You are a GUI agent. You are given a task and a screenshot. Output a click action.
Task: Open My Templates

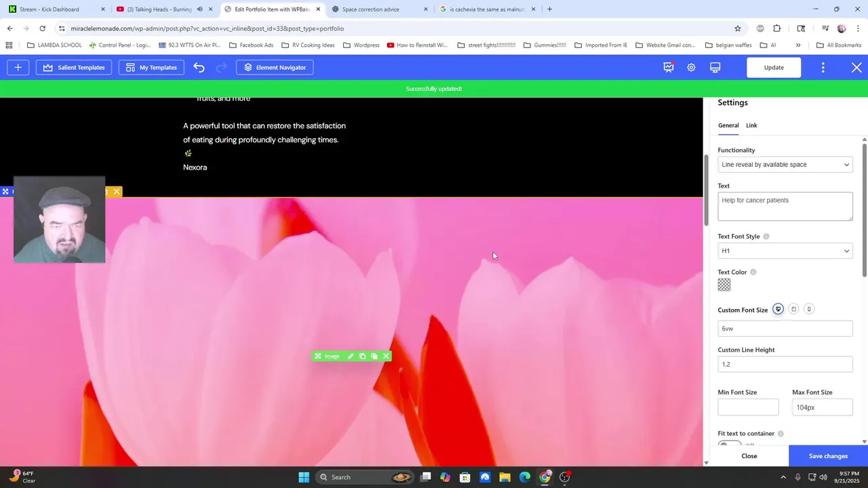click(151, 67)
